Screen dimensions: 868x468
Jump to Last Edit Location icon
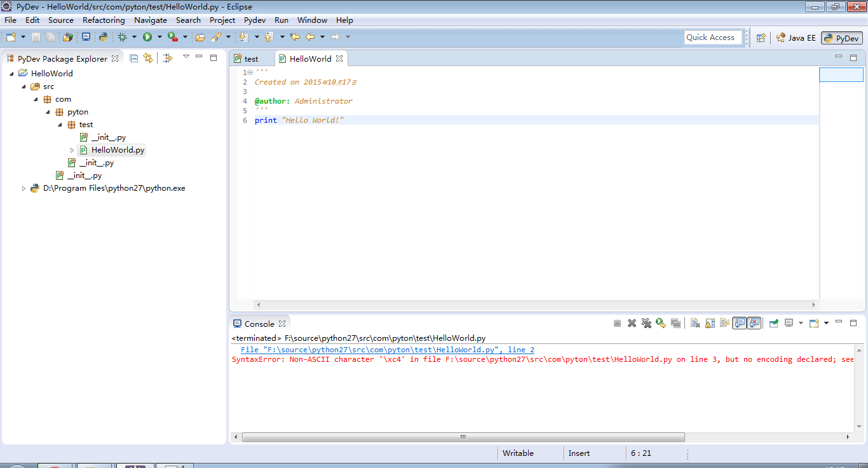pos(295,37)
